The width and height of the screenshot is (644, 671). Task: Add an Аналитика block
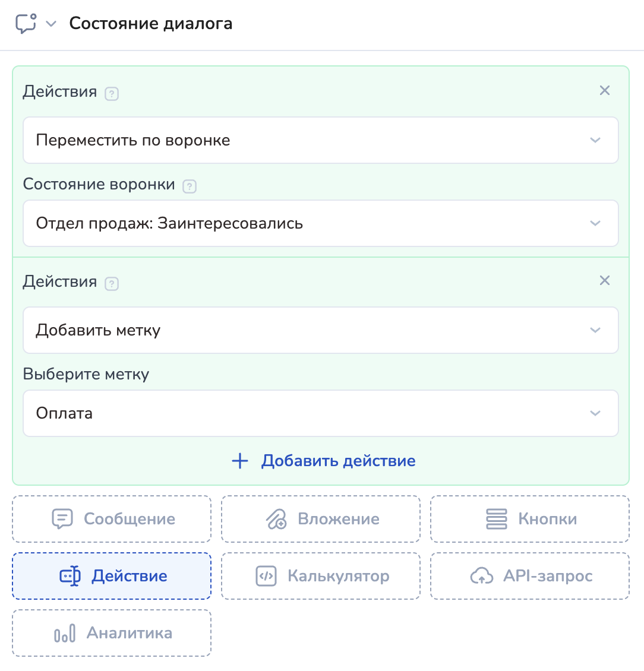tap(112, 633)
